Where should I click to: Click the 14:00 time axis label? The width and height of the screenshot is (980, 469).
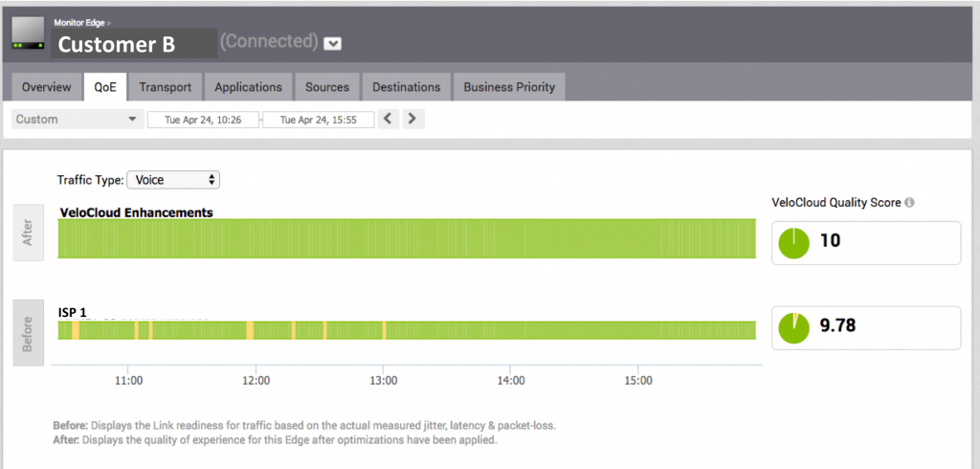pos(510,380)
